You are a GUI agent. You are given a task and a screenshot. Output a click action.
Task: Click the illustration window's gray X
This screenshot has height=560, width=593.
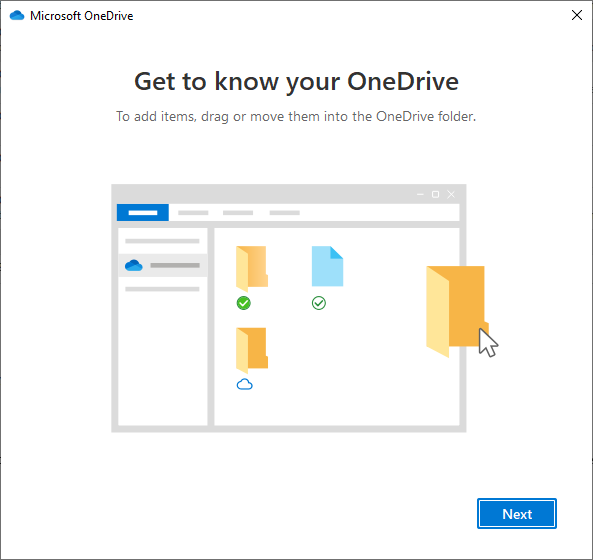pos(451,194)
